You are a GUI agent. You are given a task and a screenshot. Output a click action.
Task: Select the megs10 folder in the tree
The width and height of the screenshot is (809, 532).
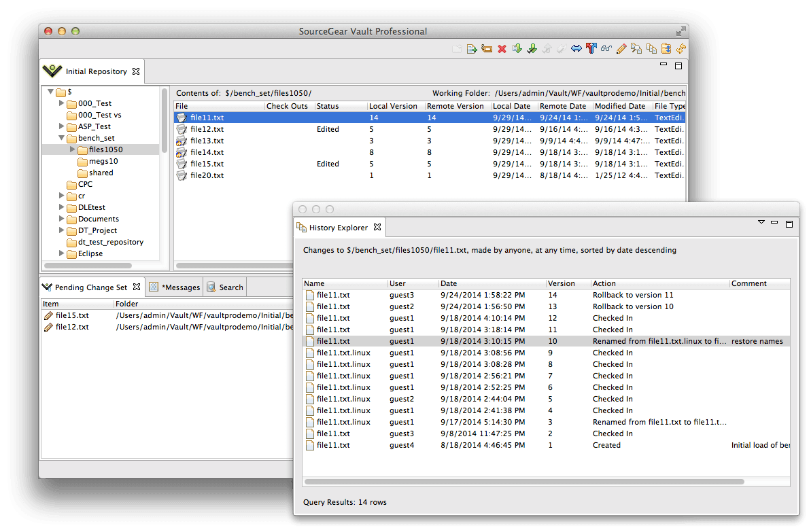[x=98, y=161]
